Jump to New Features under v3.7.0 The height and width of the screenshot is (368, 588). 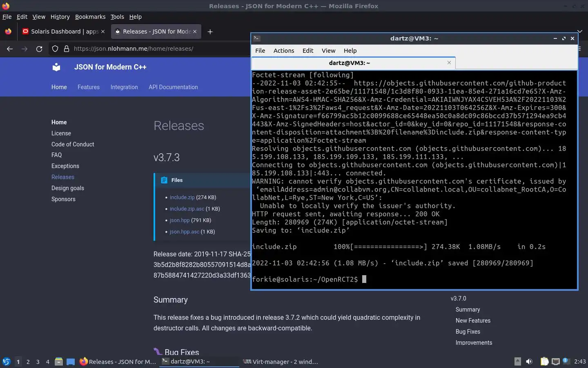[473, 321]
